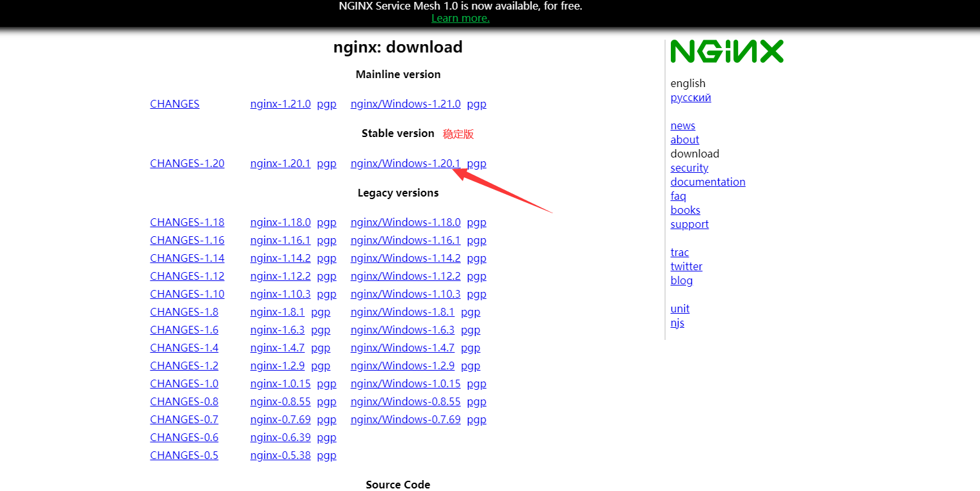The image size is (980, 491).
Task: Download nginx-1.20.1 stable source
Action: click(280, 163)
